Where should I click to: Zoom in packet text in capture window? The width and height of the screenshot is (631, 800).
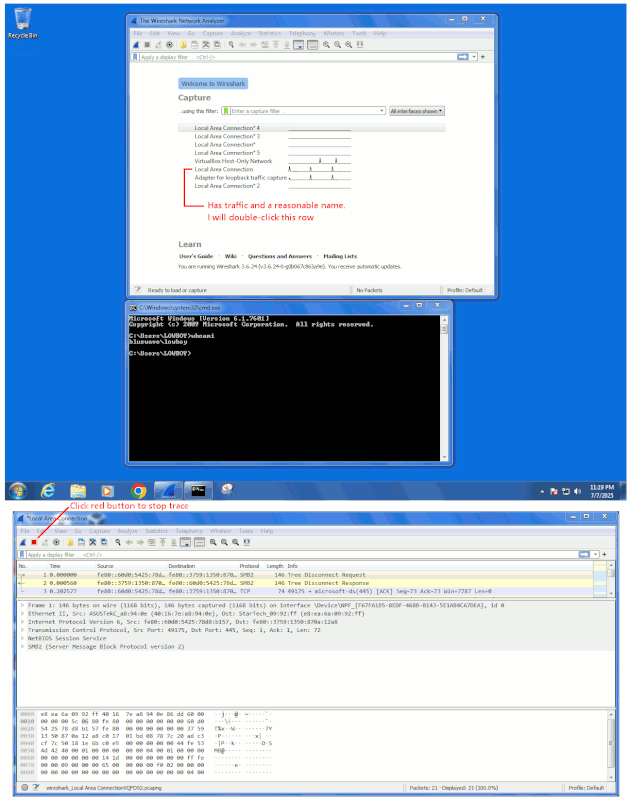tap(213, 542)
